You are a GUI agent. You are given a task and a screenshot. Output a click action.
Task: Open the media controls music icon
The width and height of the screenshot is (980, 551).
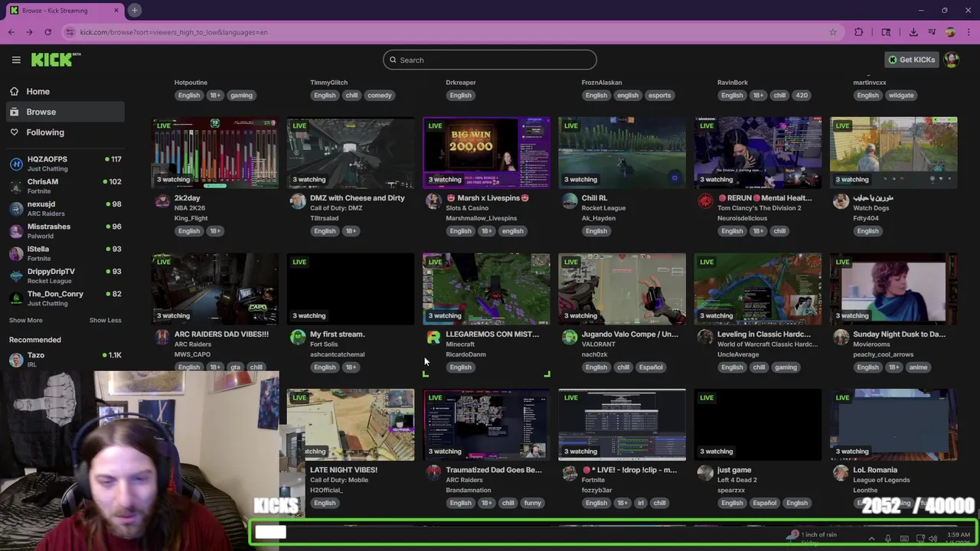932,32
